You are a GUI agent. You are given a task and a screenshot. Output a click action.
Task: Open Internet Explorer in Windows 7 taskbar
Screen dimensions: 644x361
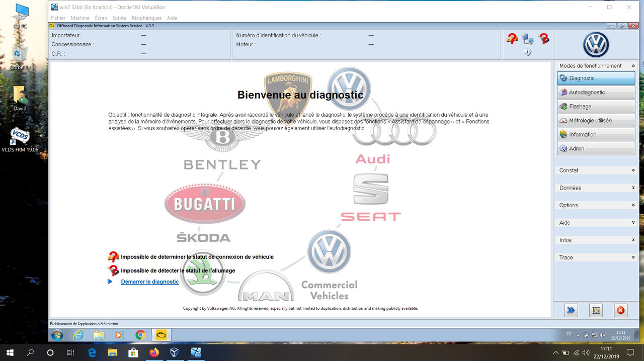pyautogui.click(x=78, y=335)
